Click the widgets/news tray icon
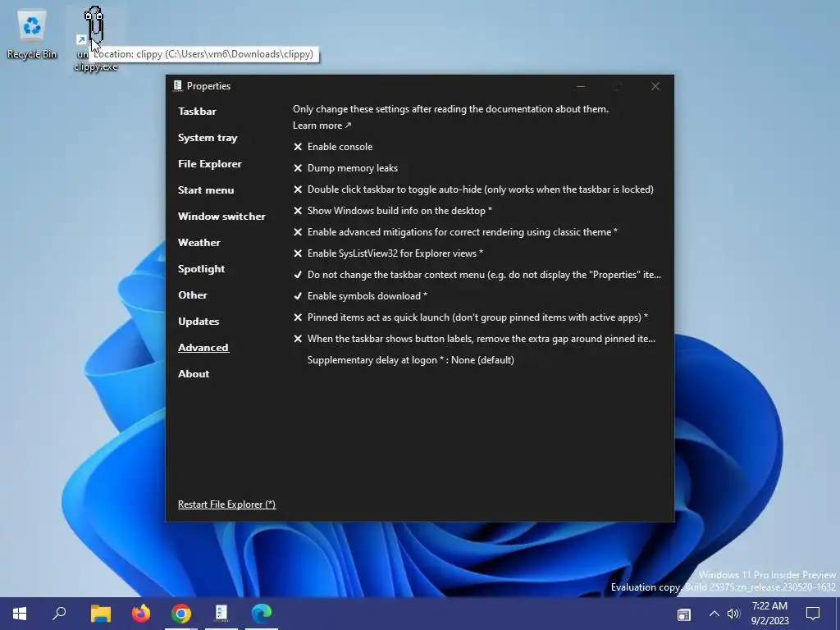 pyautogui.click(x=684, y=614)
